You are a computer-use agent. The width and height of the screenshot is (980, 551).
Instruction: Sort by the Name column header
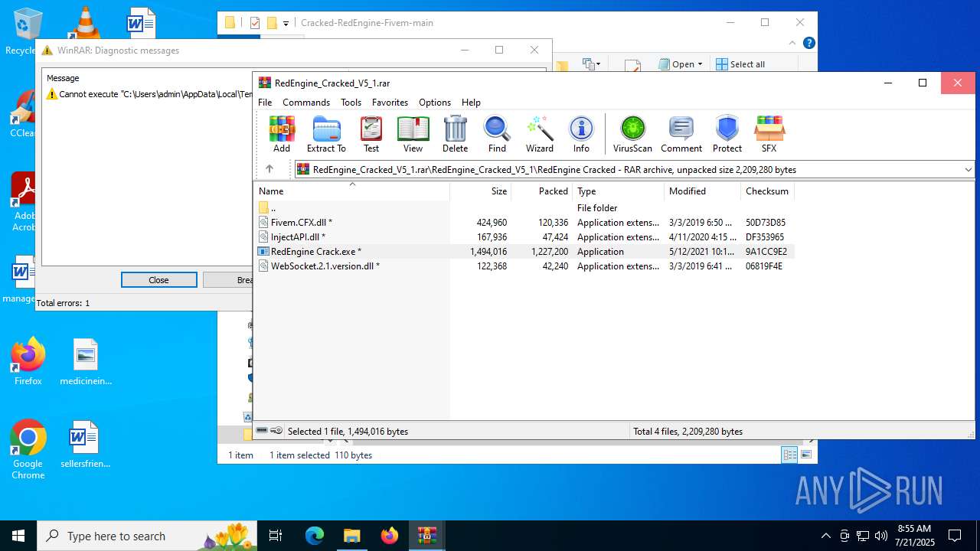click(351, 191)
